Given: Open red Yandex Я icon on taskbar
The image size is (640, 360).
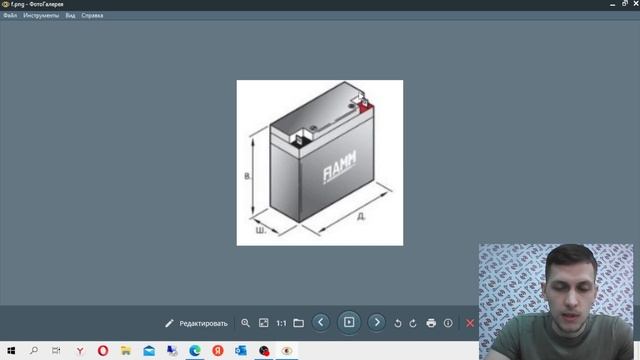Looking at the screenshot, I should coord(218,351).
